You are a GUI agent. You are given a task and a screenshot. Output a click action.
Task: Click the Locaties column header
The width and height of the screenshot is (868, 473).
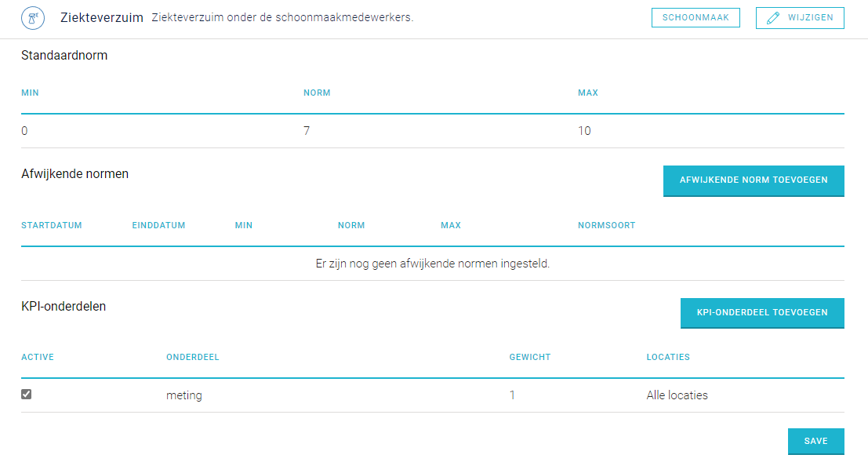(668, 357)
